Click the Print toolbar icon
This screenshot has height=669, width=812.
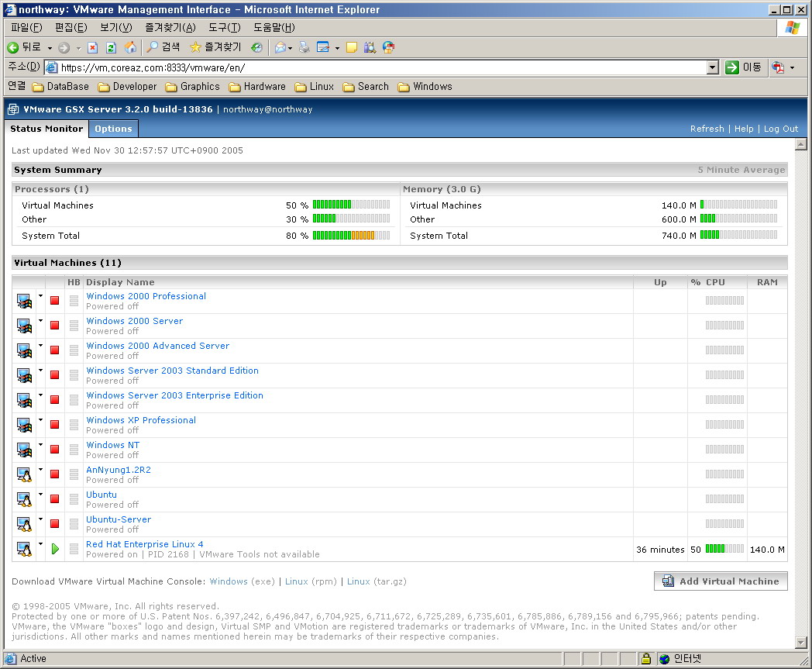point(304,47)
